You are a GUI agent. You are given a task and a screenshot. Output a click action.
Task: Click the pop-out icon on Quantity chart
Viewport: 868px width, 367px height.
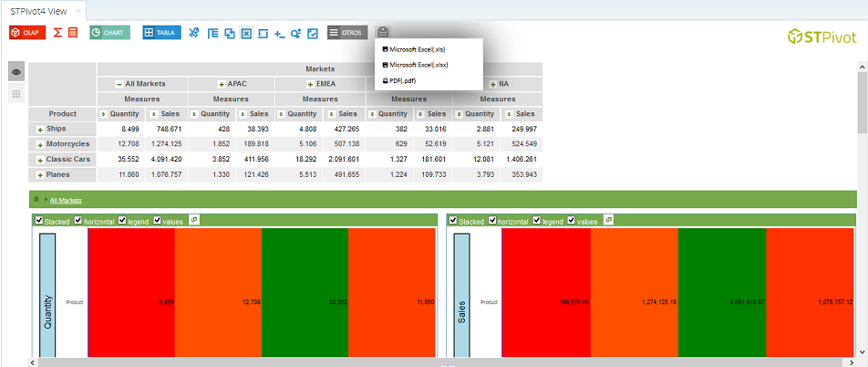(x=193, y=220)
